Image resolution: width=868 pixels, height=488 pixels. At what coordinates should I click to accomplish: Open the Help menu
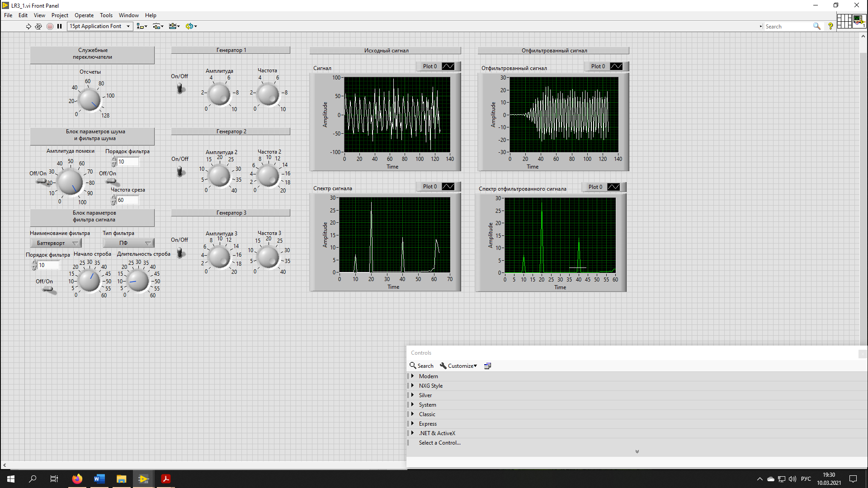[x=151, y=15]
